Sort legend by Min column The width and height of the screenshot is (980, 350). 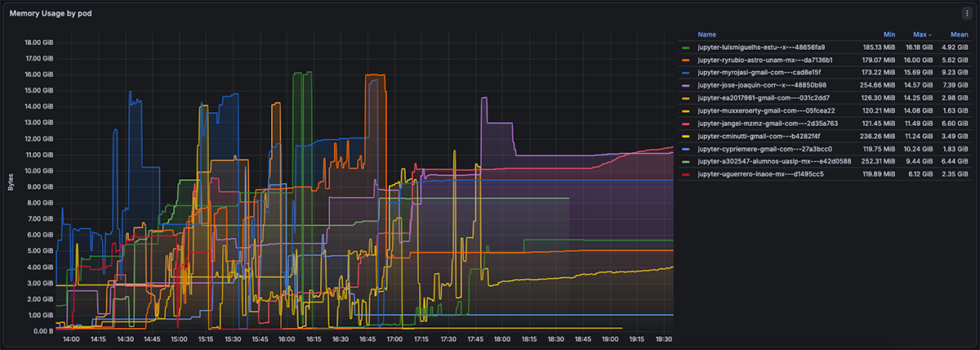click(889, 35)
